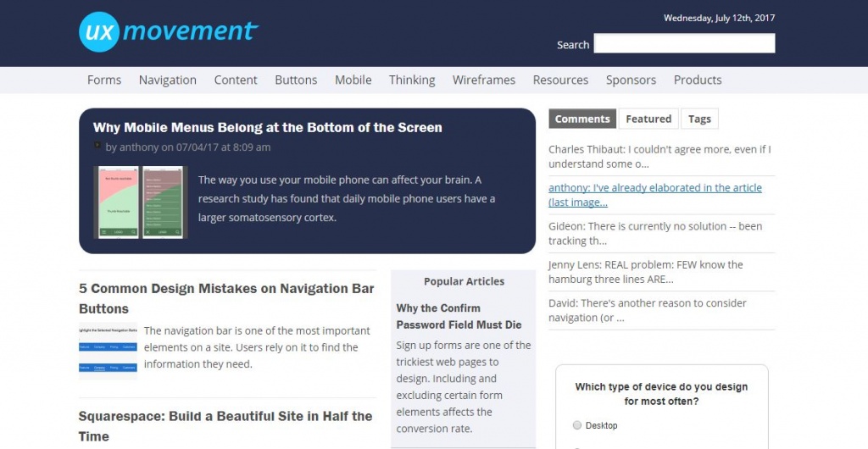This screenshot has width=868, height=449.
Task: Select the Desktop radio button
Action: (577, 425)
